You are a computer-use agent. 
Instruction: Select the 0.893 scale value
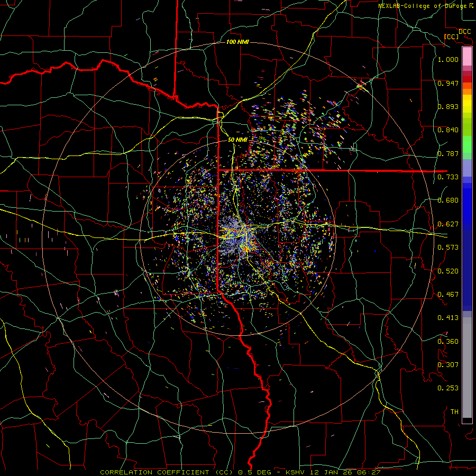point(448,106)
